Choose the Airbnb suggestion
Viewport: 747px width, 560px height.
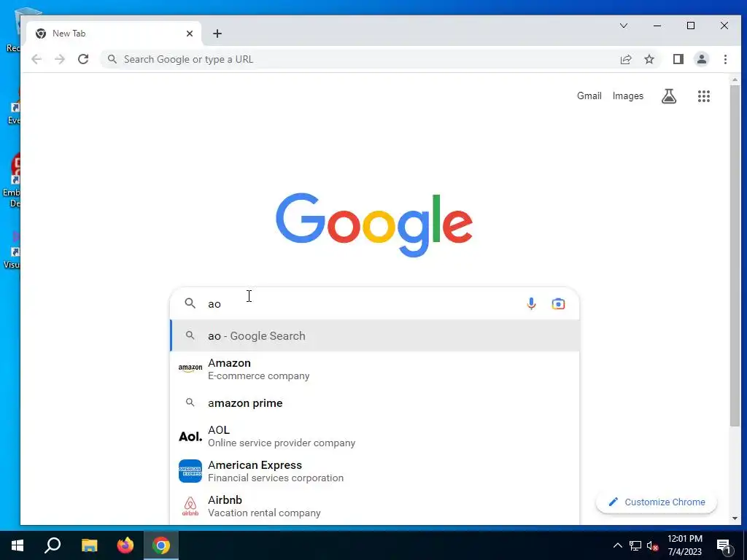(x=375, y=506)
